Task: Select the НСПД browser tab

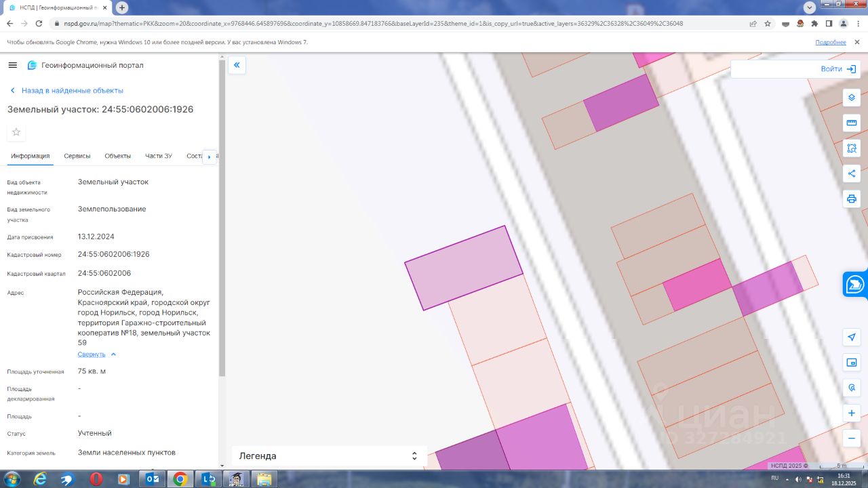Action: (x=57, y=7)
